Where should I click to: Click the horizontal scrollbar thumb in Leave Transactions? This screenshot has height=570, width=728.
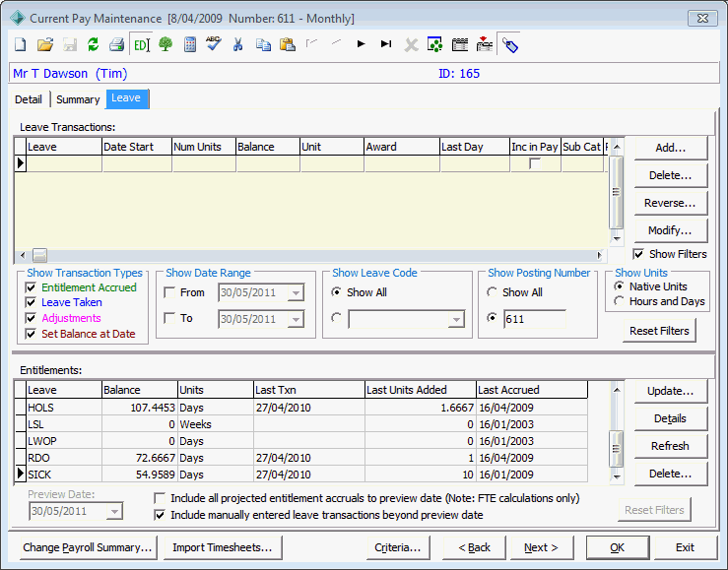pyautogui.click(x=40, y=255)
